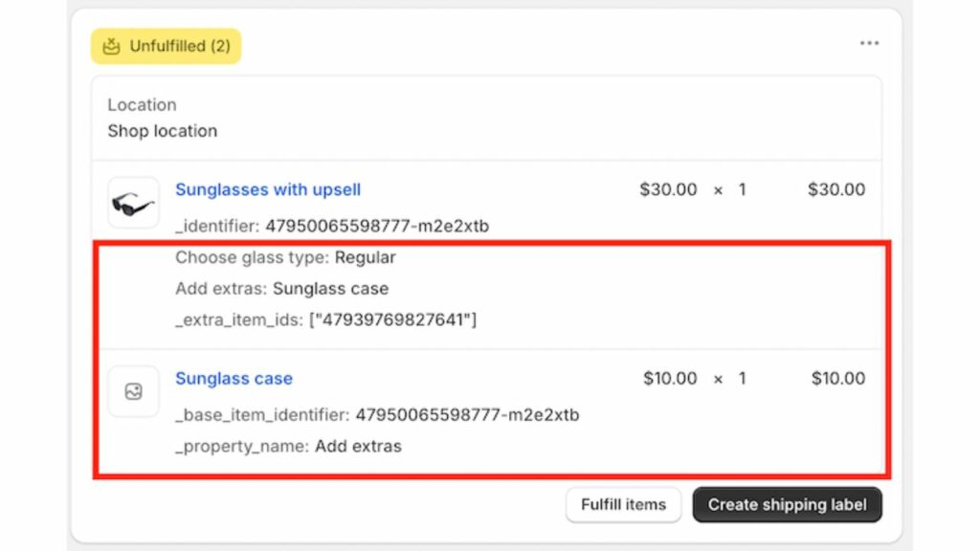Select the package icon next to Unfulfilled
This screenshot has height=551, width=980.
(x=112, y=45)
